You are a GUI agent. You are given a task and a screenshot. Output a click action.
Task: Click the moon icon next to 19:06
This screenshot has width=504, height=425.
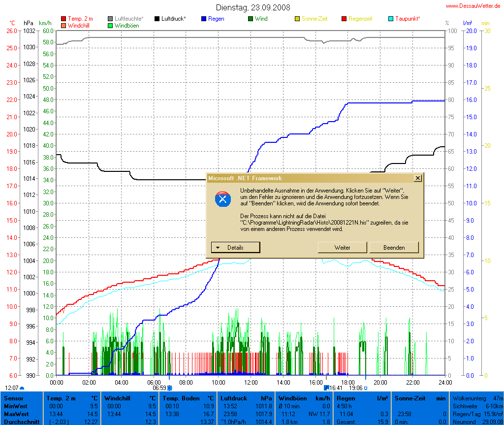coord(366,388)
